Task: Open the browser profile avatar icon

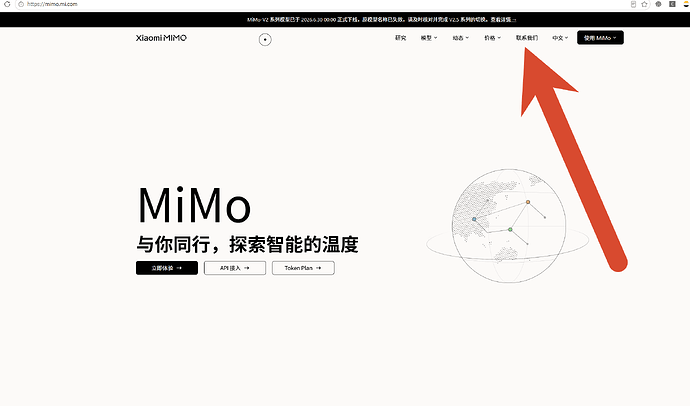Action: coord(686,4)
